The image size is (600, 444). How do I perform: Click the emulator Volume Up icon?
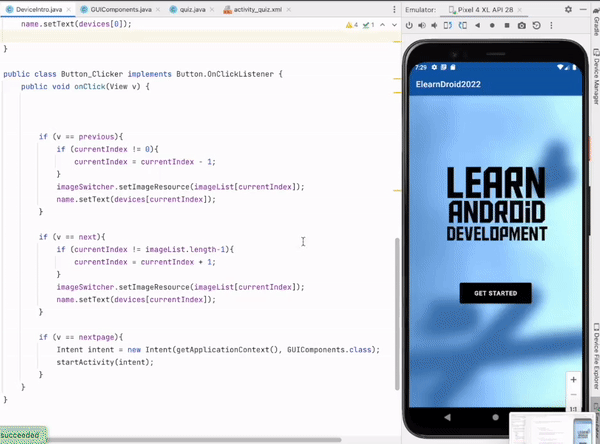pyautogui.click(x=422, y=26)
